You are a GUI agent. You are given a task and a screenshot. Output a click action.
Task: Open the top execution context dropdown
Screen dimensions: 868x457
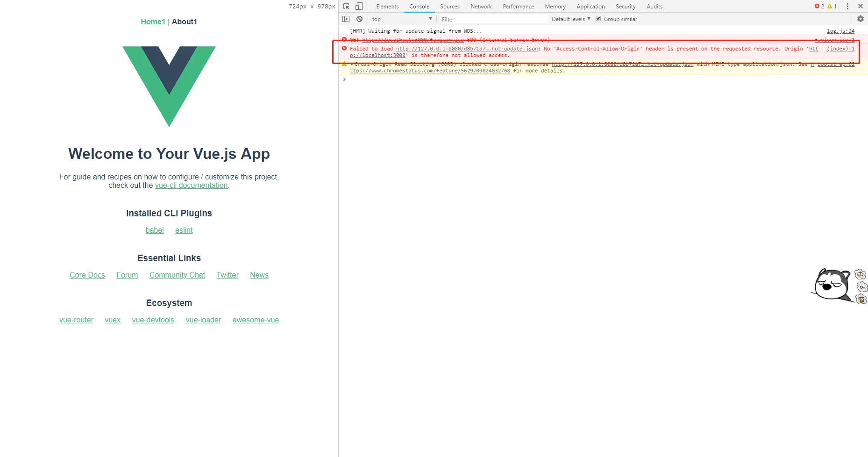pyautogui.click(x=402, y=19)
